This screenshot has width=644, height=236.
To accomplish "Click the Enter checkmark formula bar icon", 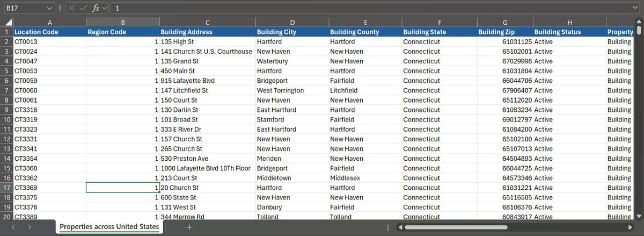I will click(83, 8).
